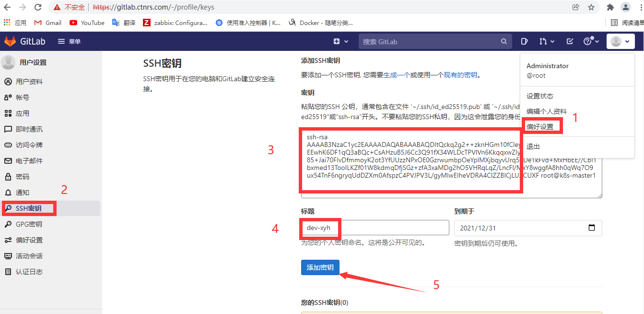The image size is (644, 314).
Task: Expand the new item plus dropdown
Action: [341, 41]
